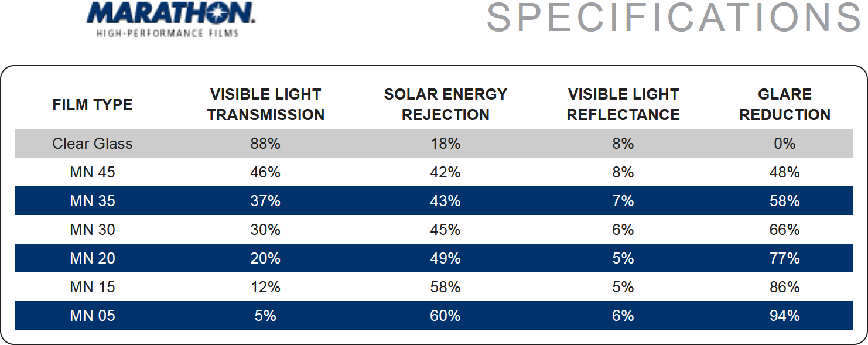The height and width of the screenshot is (345, 868).
Task: Select the MN 05 film row
Action: (x=93, y=316)
